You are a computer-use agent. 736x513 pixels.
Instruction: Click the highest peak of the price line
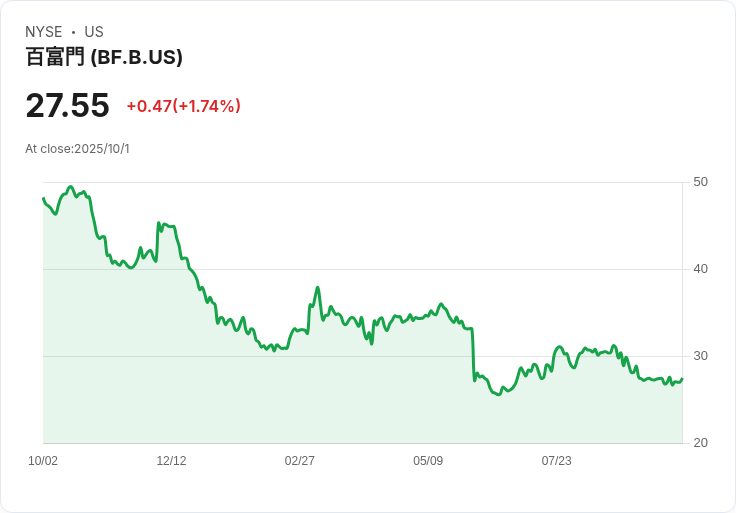(70, 187)
